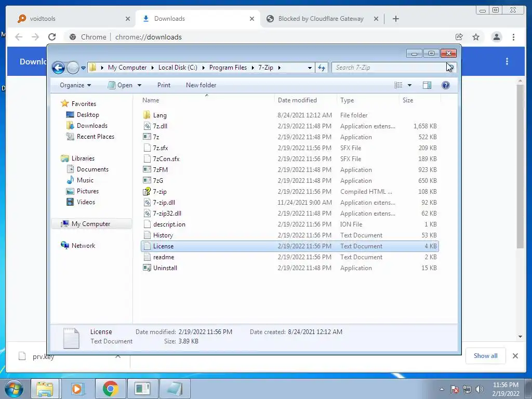Expand arrow after 7-Zip in breadcrumb
This screenshot has height=399, width=532.
279,68
